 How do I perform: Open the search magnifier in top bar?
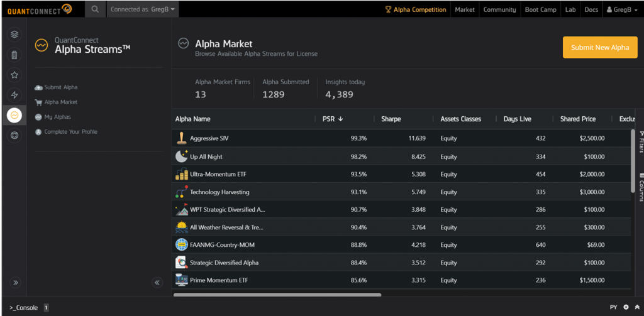coord(95,9)
